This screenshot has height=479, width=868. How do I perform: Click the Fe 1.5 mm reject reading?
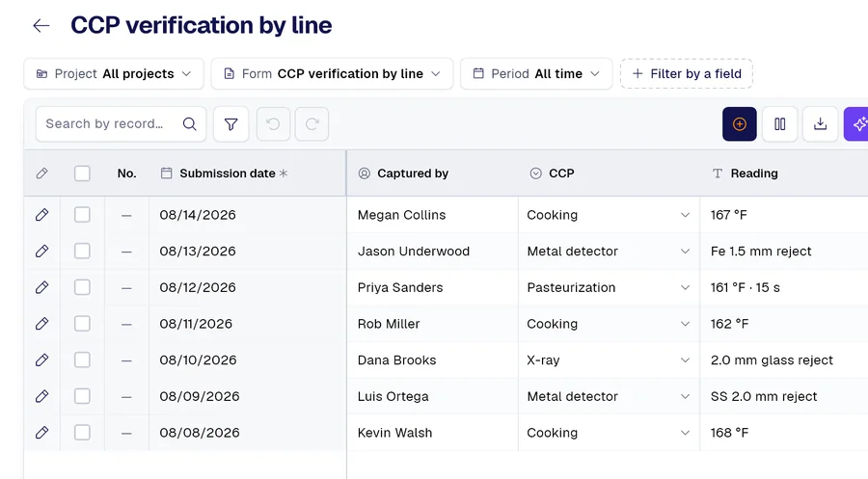(x=784, y=252)
